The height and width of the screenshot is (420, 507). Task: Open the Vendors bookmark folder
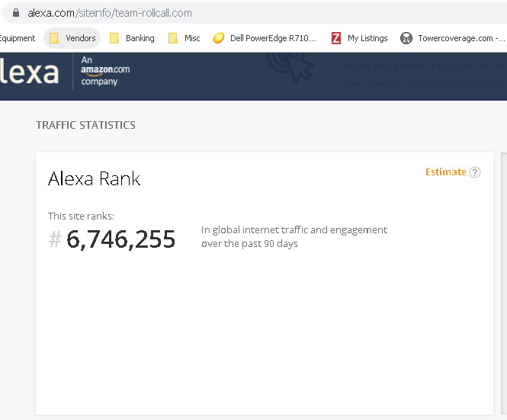[72, 38]
